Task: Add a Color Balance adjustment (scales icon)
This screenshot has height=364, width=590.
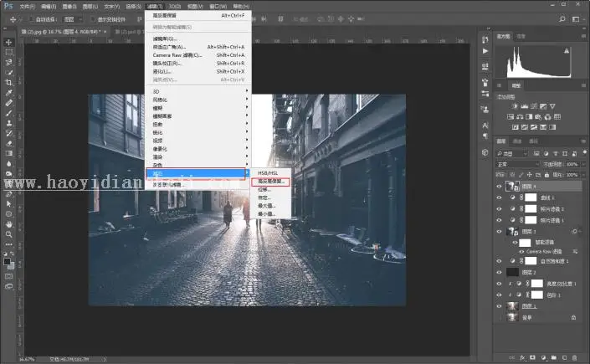Action: pyautogui.click(x=520, y=116)
